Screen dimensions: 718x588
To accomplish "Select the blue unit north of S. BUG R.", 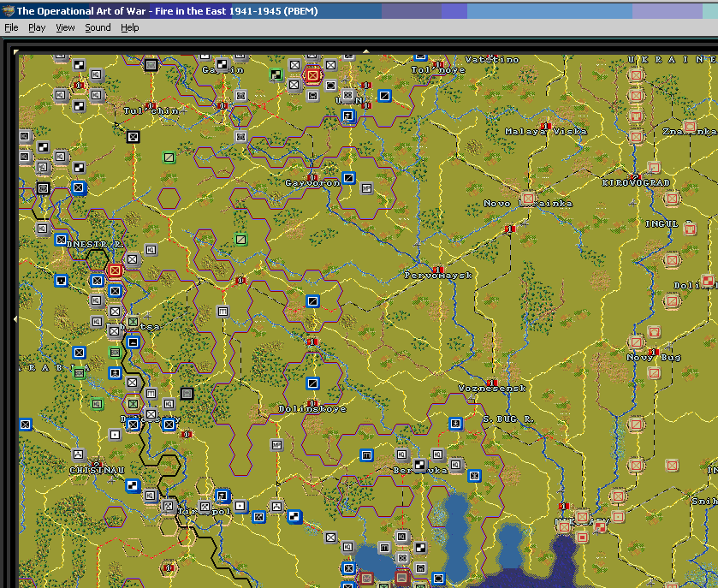I will [455, 424].
